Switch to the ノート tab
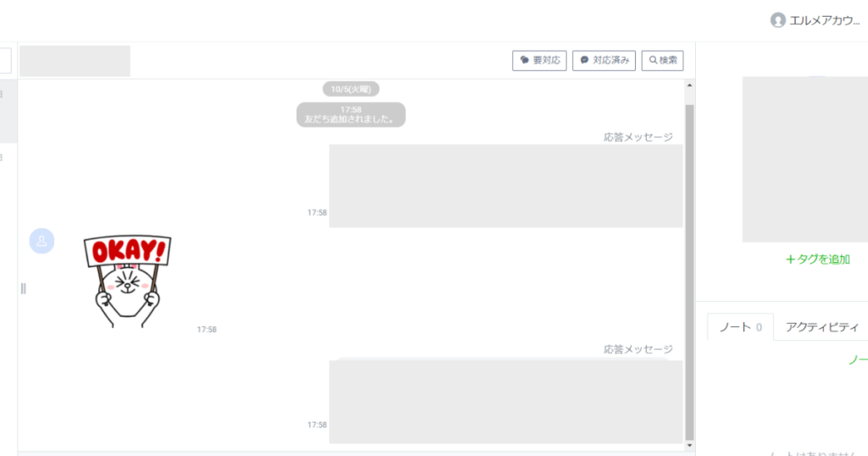The image size is (868, 456). [740, 327]
